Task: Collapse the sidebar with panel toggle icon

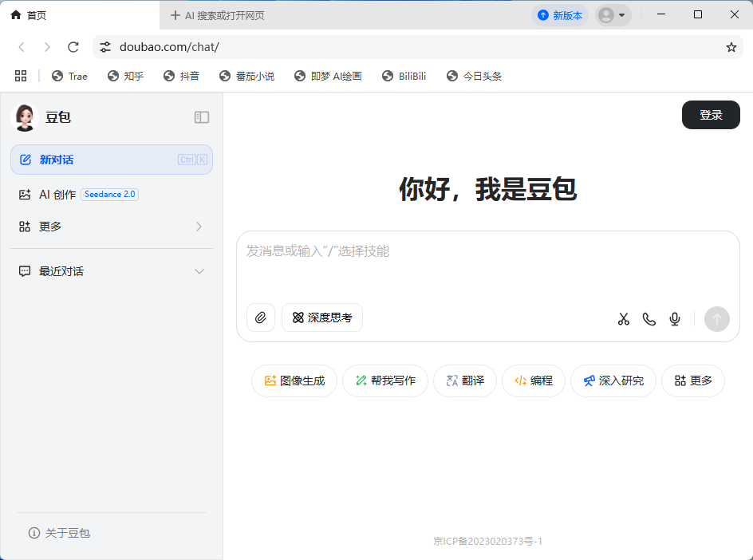Action: [x=202, y=117]
